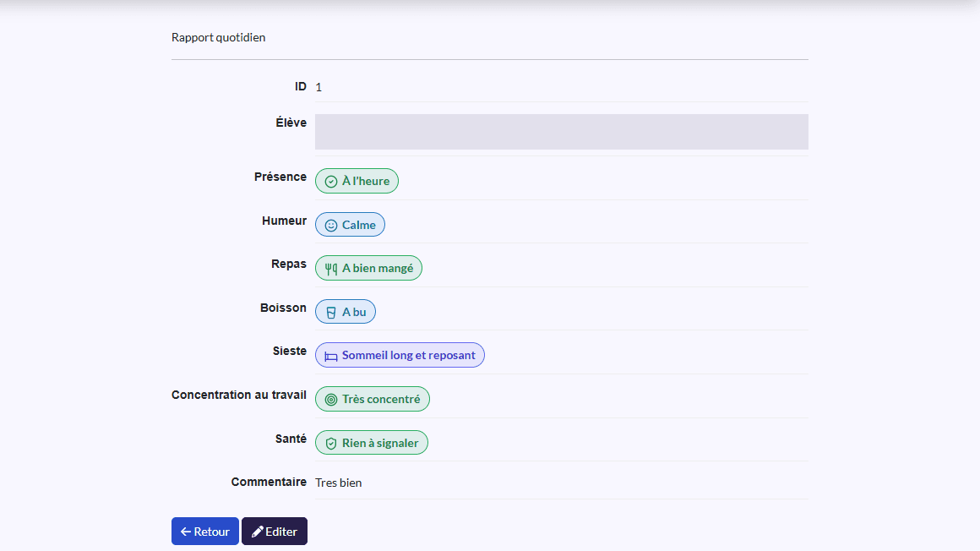Select the 'Calme' mood text

359,225
